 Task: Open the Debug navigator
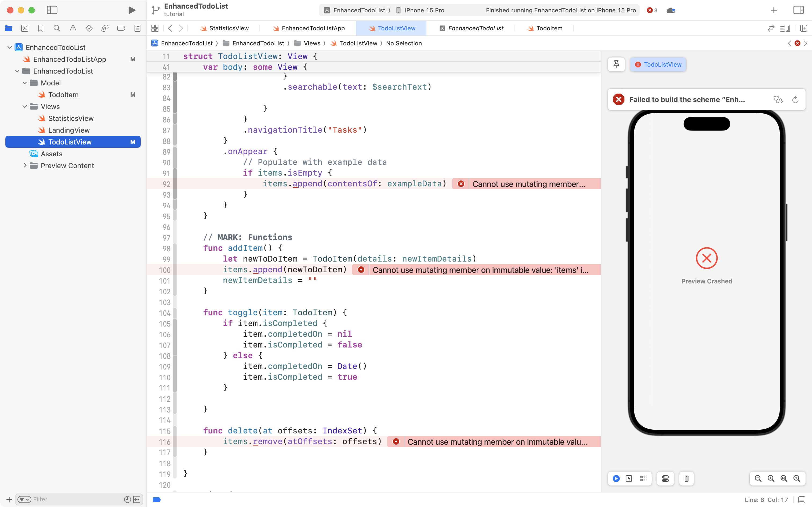pyautogui.click(x=105, y=28)
